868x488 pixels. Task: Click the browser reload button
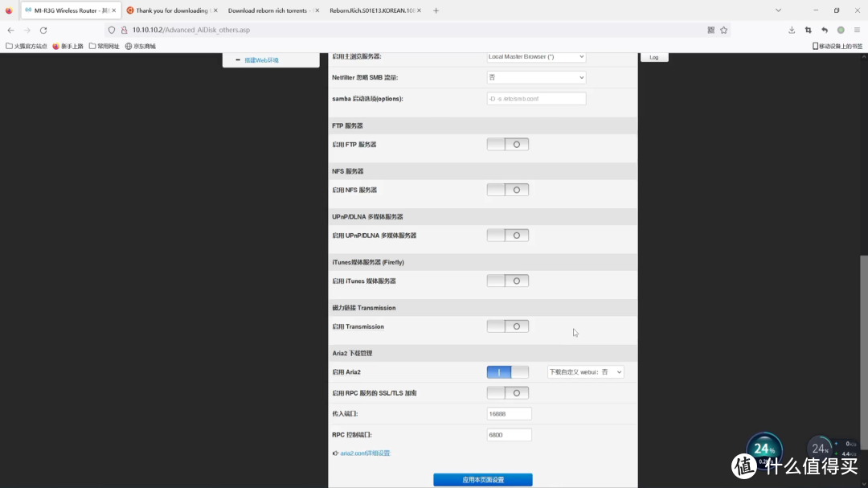43,30
